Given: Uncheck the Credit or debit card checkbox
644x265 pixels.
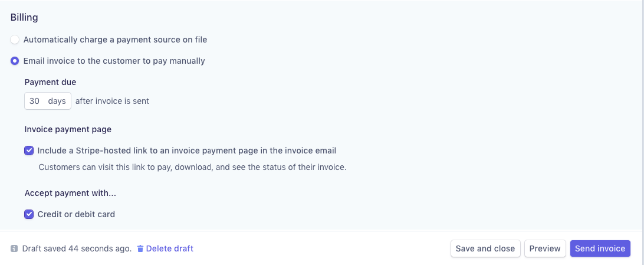Looking at the screenshot, I should click(x=29, y=214).
